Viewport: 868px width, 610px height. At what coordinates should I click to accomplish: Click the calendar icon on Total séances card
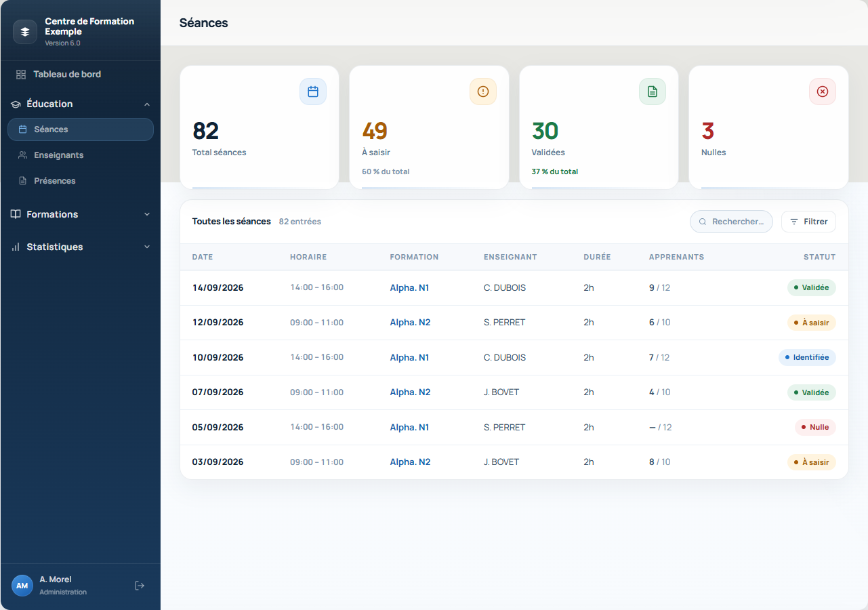(x=313, y=91)
